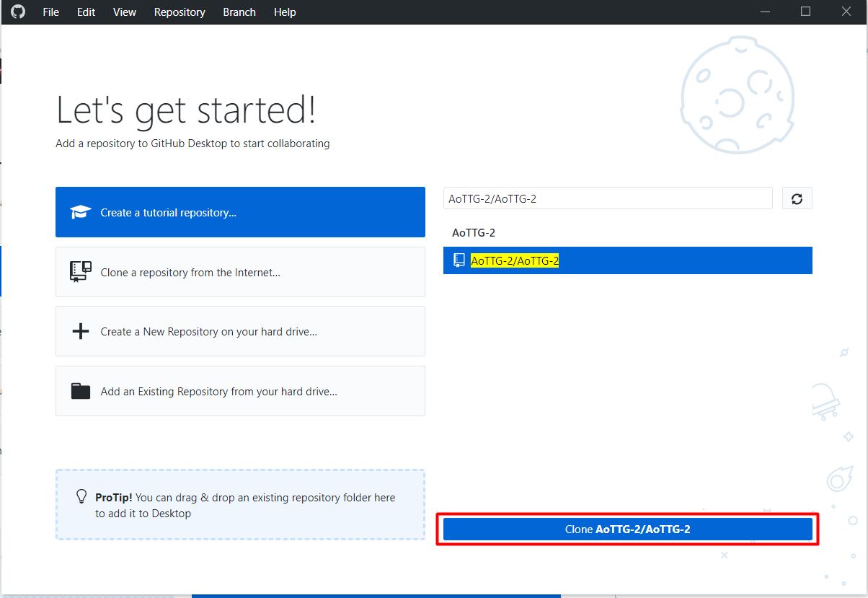Open the Branch menu
868x598 pixels.
(x=239, y=12)
